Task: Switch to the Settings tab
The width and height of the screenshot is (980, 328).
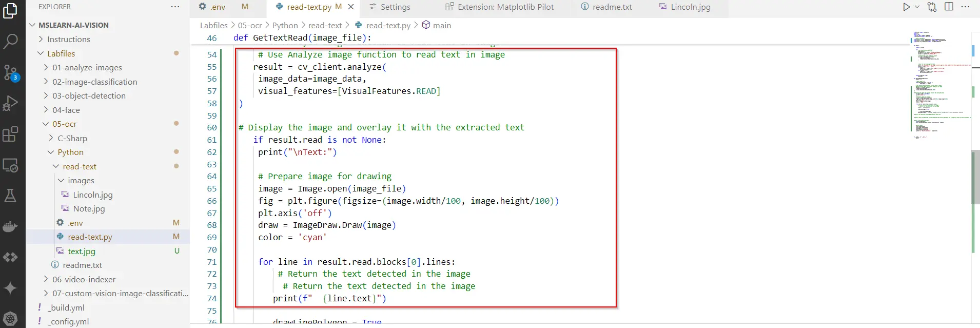Action: [x=395, y=7]
